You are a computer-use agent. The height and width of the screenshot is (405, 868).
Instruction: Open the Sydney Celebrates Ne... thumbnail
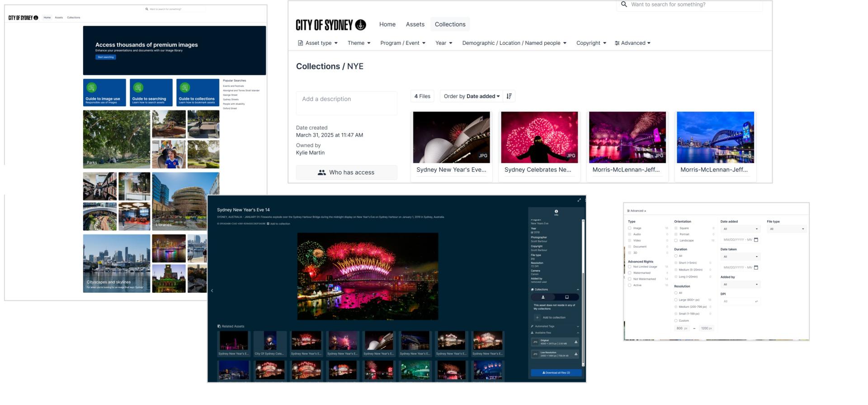539,138
